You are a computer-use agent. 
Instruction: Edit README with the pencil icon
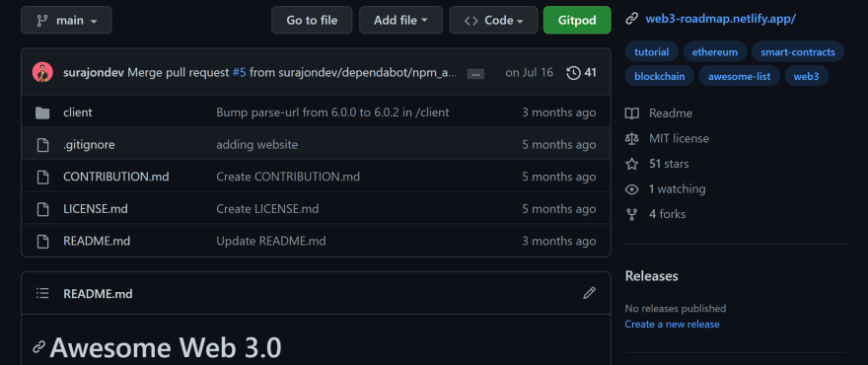click(x=589, y=293)
